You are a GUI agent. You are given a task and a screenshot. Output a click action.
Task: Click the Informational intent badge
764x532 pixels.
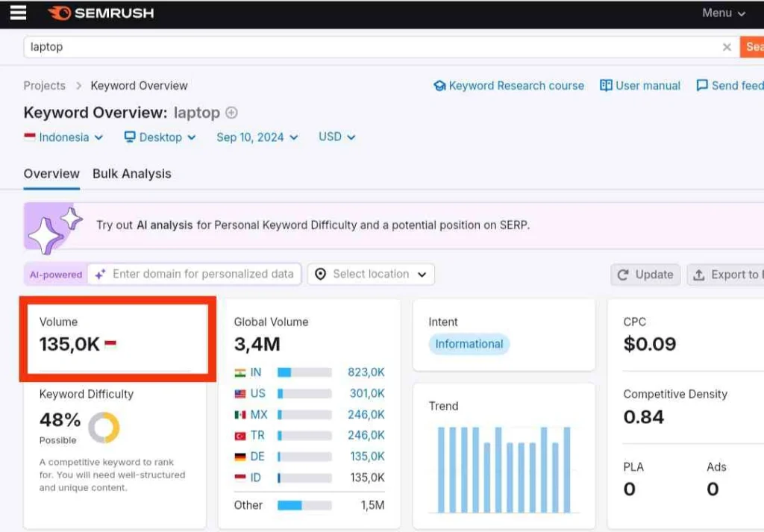(469, 344)
